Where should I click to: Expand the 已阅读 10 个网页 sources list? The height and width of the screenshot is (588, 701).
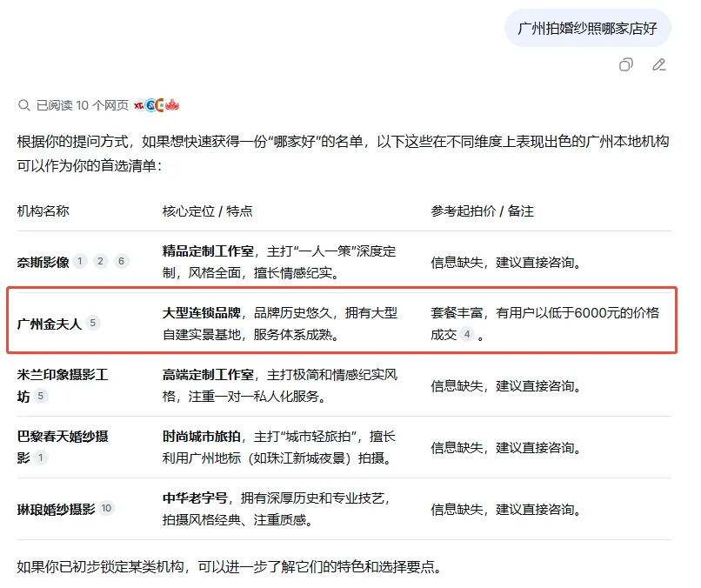coord(81,104)
